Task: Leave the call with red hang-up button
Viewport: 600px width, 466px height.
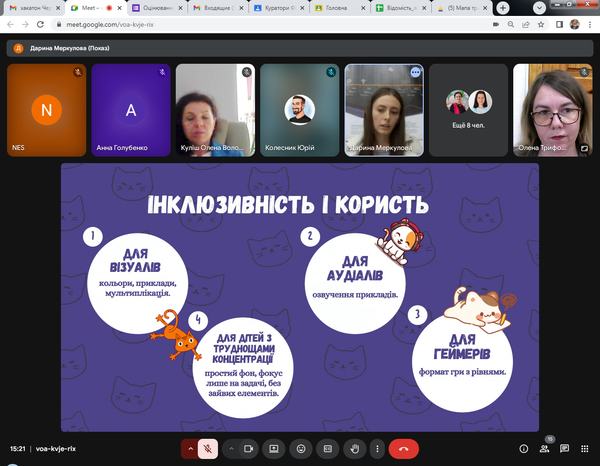Action: pos(404,449)
